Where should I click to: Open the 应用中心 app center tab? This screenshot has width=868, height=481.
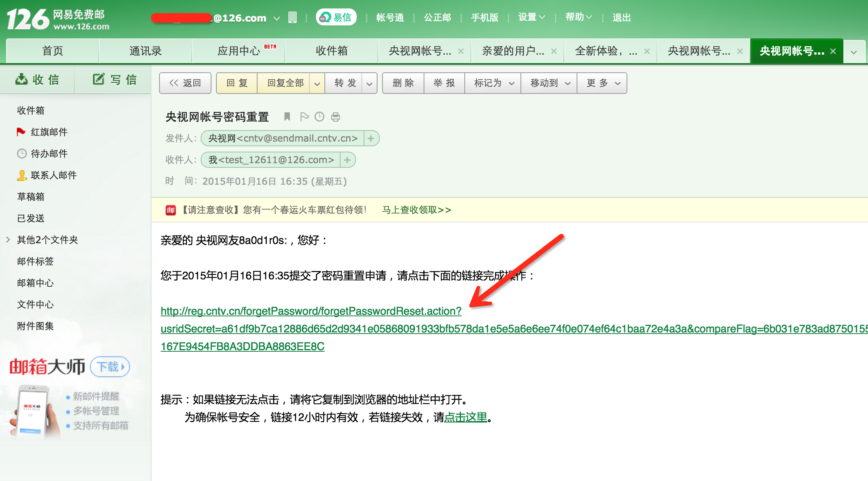[239, 51]
